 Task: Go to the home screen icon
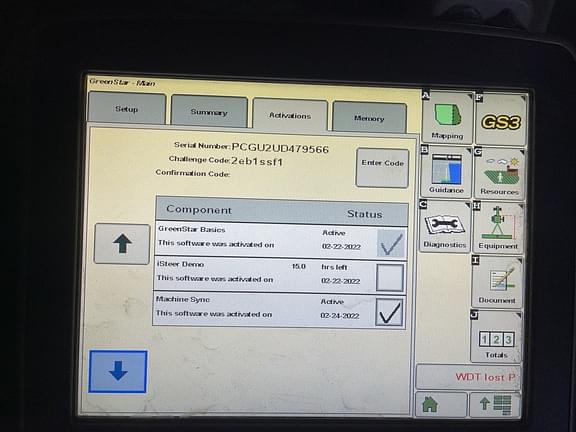(x=441, y=404)
